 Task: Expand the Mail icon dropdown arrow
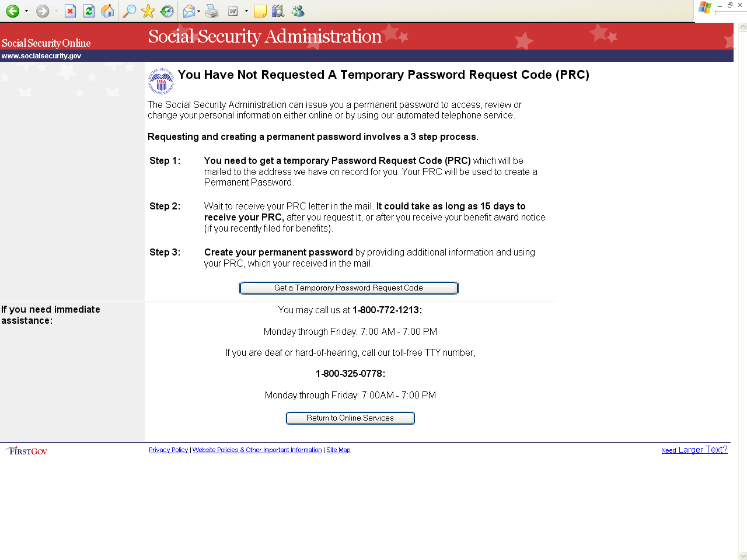199,11
